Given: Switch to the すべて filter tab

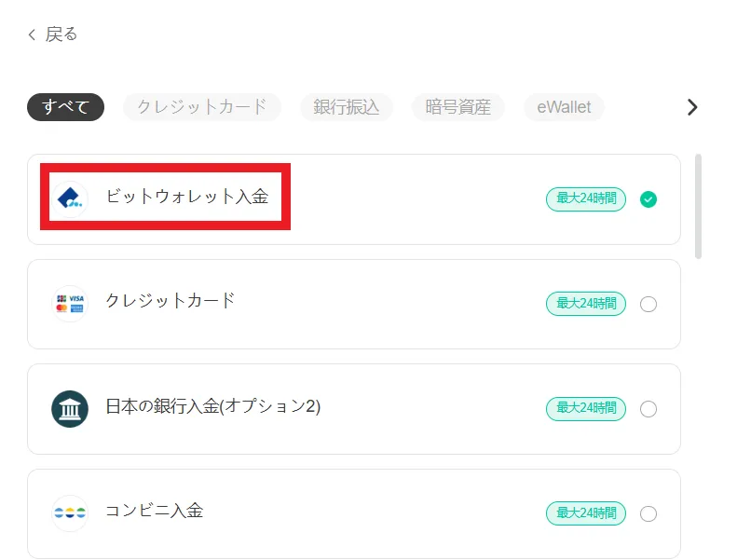Looking at the screenshot, I should click(x=65, y=107).
